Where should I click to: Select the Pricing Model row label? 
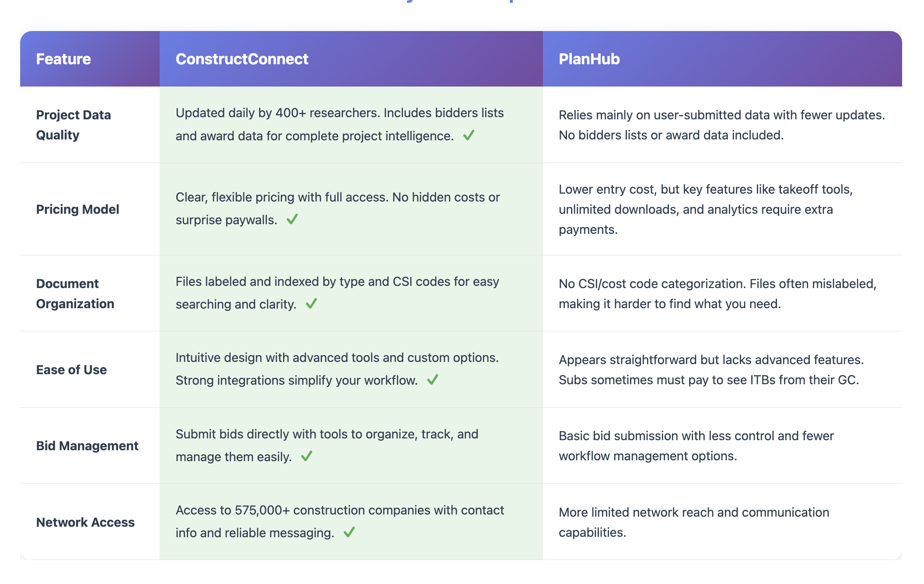coord(77,209)
